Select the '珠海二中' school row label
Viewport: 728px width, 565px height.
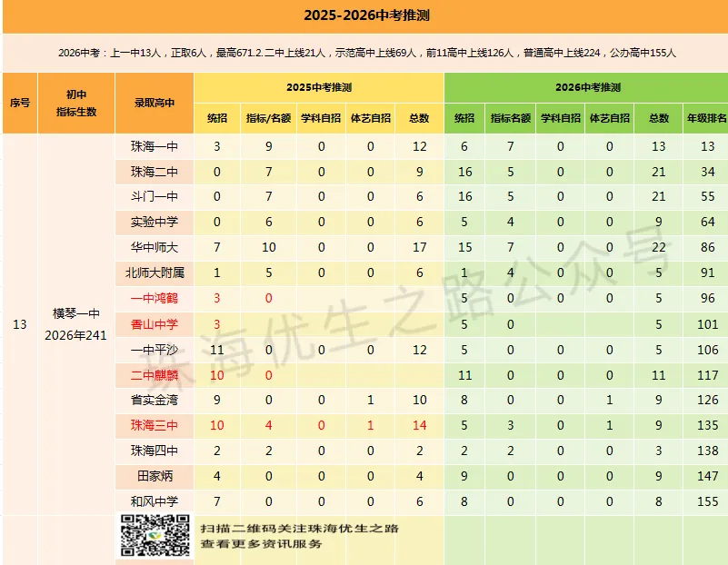click(155, 172)
